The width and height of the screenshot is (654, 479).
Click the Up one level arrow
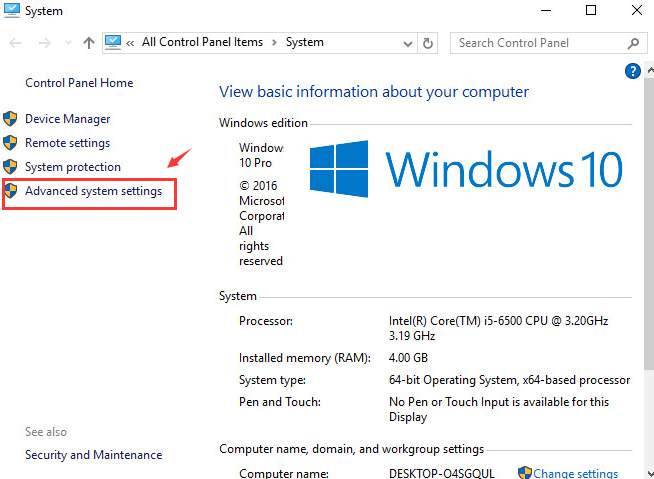(x=88, y=43)
